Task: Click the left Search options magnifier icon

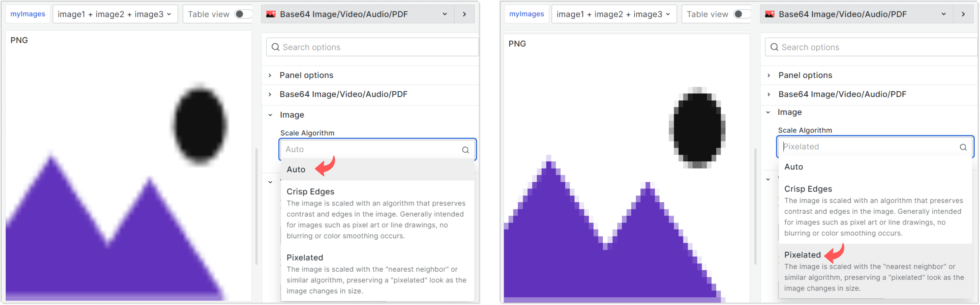Action: 275,47
